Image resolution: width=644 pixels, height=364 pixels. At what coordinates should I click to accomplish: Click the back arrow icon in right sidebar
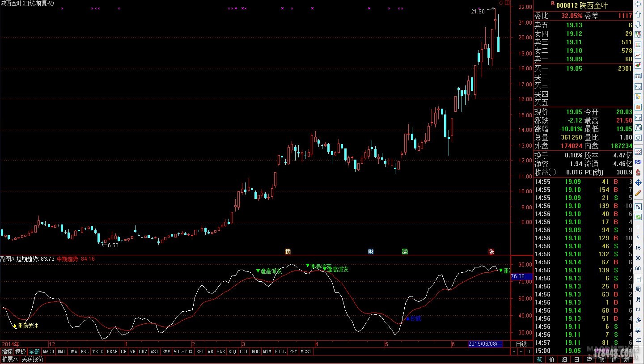[x=638, y=4]
